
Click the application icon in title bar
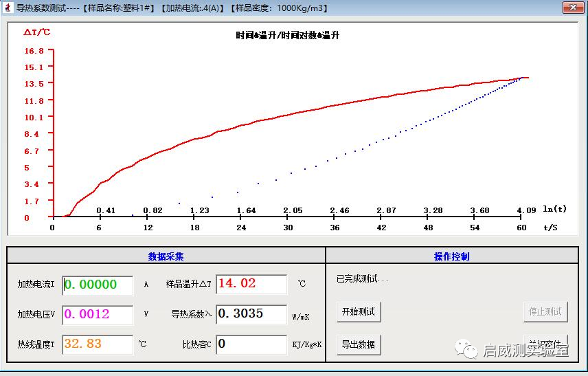coord(8,7)
